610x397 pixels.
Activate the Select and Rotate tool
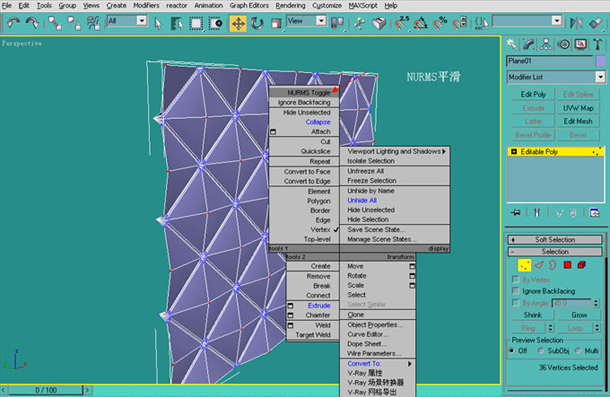coord(257,23)
